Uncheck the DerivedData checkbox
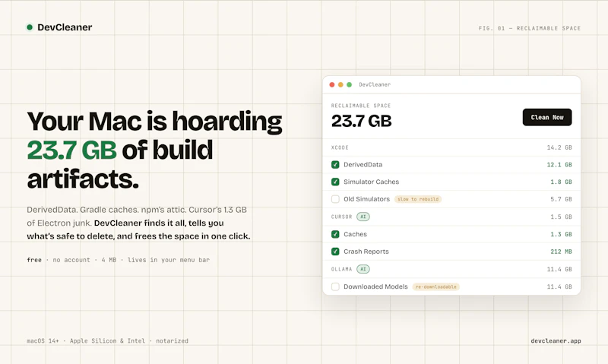Image resolution: width=608 pixels, height=364 pixels. point(335,165)
